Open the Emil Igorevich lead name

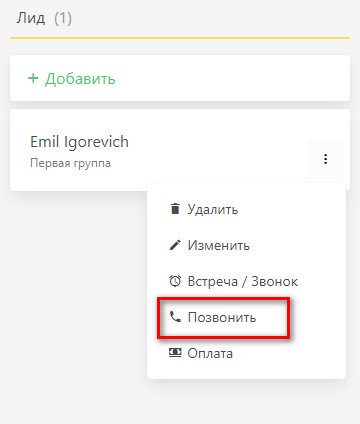click(79, 142)
